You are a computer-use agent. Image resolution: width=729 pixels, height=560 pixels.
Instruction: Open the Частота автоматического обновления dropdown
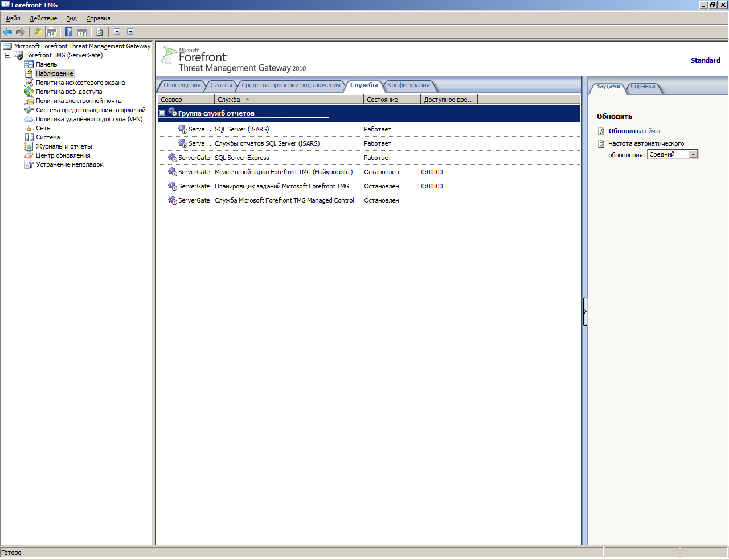coord(693,154)
